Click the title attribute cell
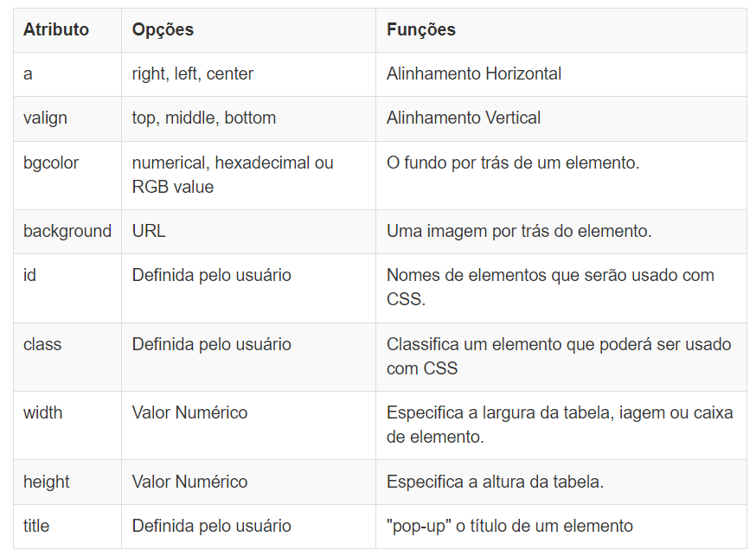The width and height of the screenshot is (756, 556). pyautogui.click(x=36, y=526)
